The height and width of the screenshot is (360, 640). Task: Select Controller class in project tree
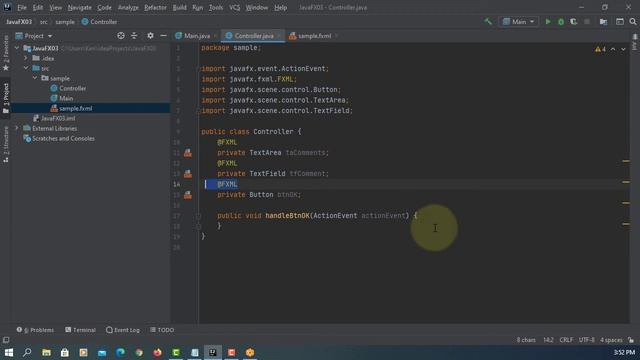[68, 88]
